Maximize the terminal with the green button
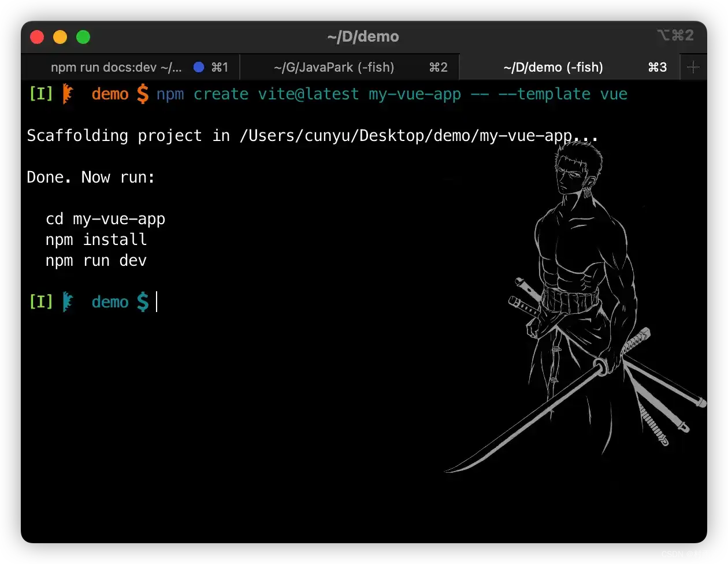728x564 pixels. 83,37
